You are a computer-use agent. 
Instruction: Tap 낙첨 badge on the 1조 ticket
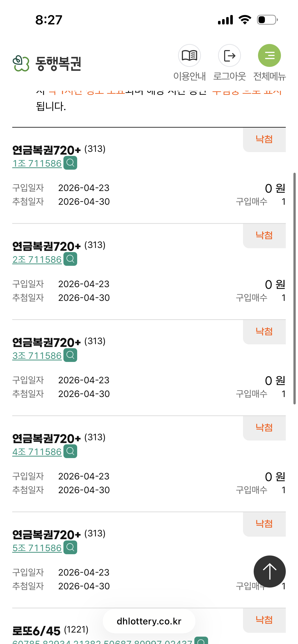pyautogui.click(x=264, y=139)
